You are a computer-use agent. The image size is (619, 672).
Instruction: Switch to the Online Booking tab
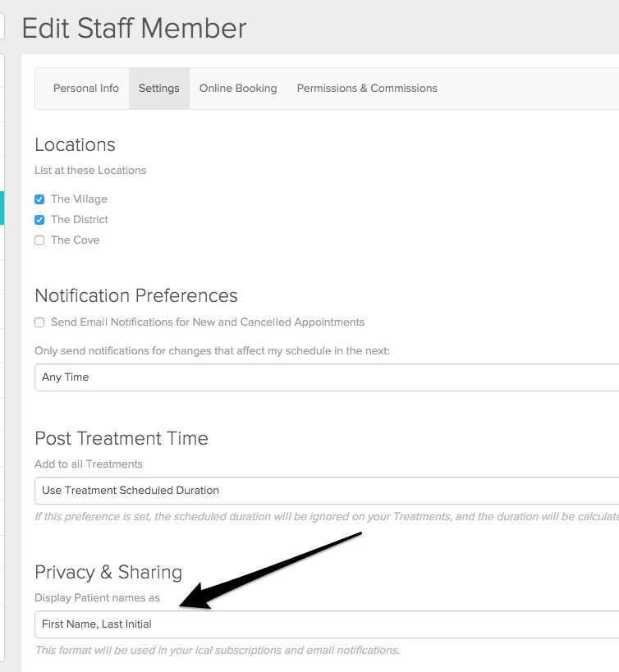point(238,89)
